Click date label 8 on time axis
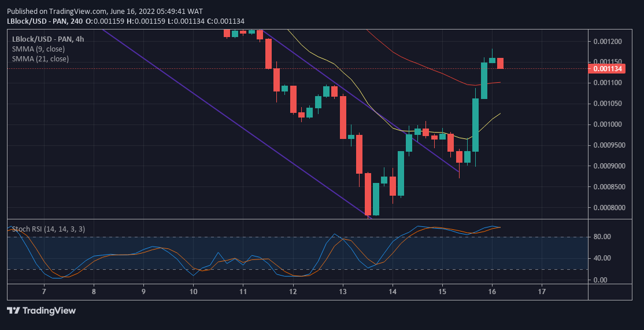This screenshot has height=330, width=644. click(94, 292)
